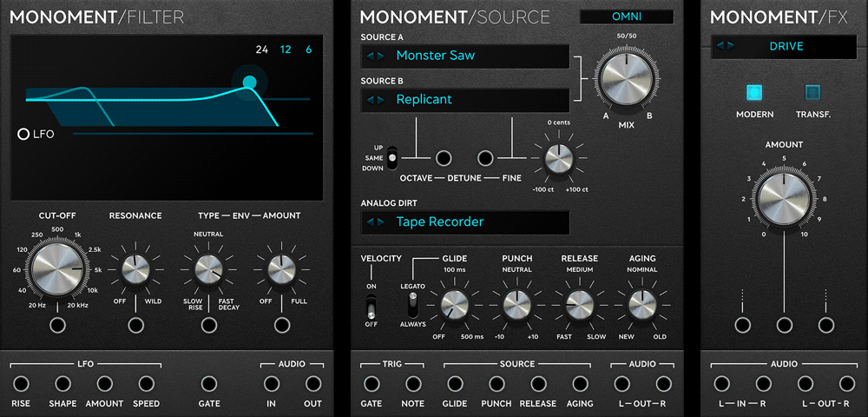Open the Monster Saw source dropdown

click(x=465, y=56)
